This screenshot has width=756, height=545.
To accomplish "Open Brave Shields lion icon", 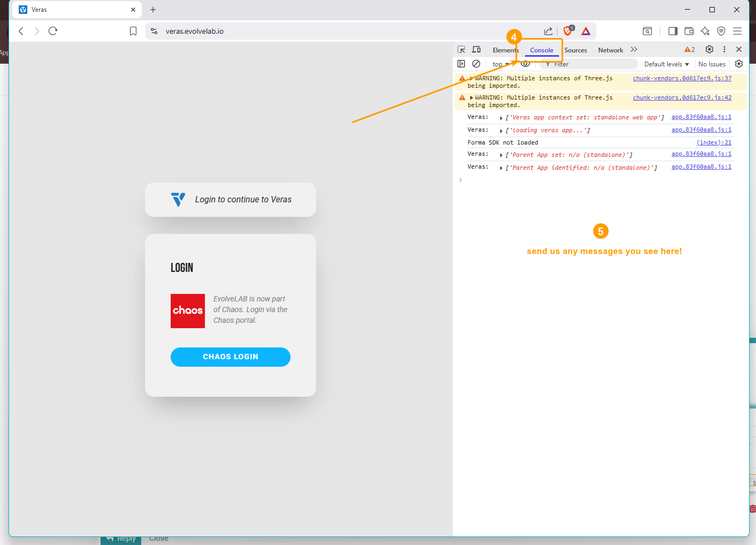I will click(x=568, y=31).
